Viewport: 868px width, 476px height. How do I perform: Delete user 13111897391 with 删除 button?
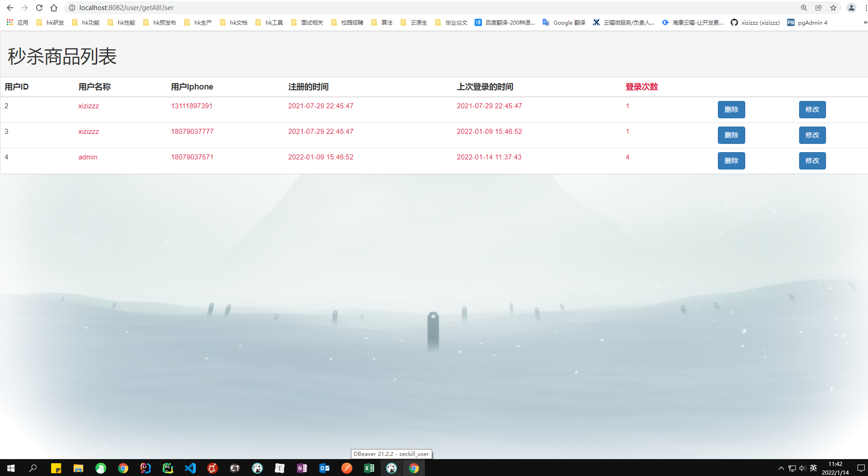(x=731, y=110)
